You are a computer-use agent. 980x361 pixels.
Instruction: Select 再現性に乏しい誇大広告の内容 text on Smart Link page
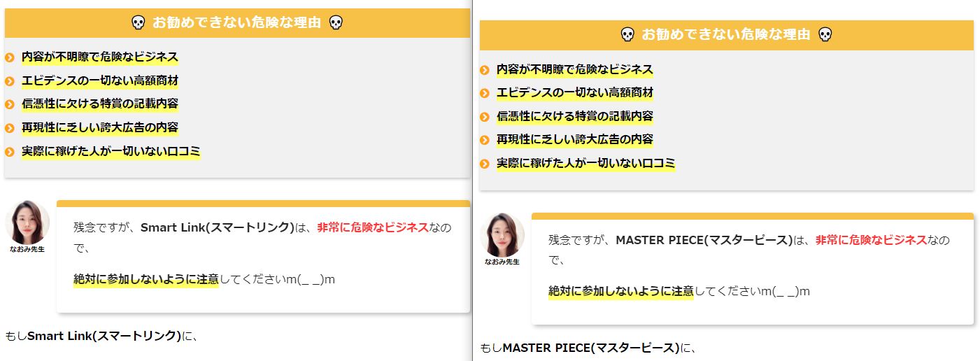pos(100,127)
